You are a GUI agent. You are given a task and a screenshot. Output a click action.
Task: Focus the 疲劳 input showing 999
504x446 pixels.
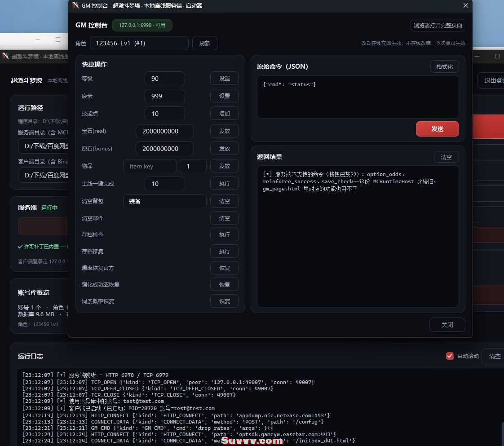coord(164,96)
